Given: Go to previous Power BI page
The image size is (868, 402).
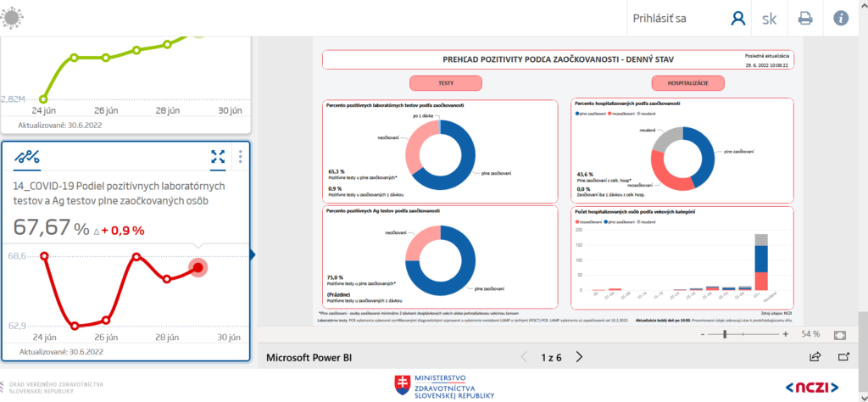Looking at the screenshot, I should point(524,357).
